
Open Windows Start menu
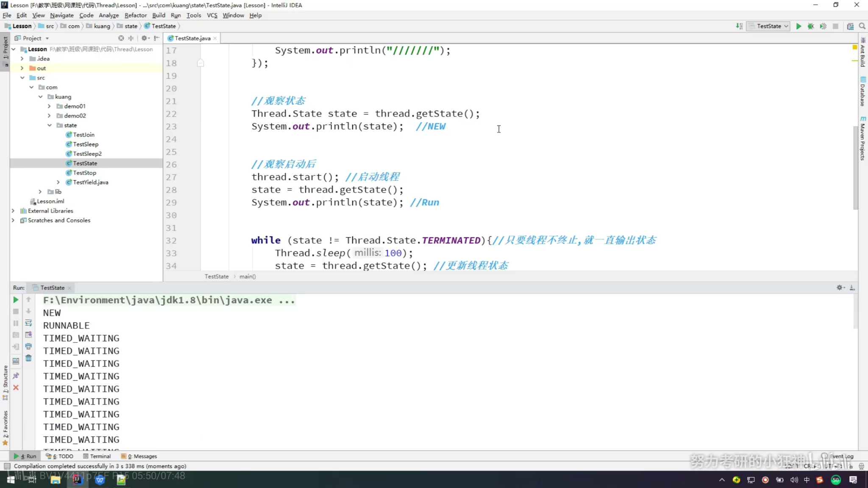click(11, 480)
